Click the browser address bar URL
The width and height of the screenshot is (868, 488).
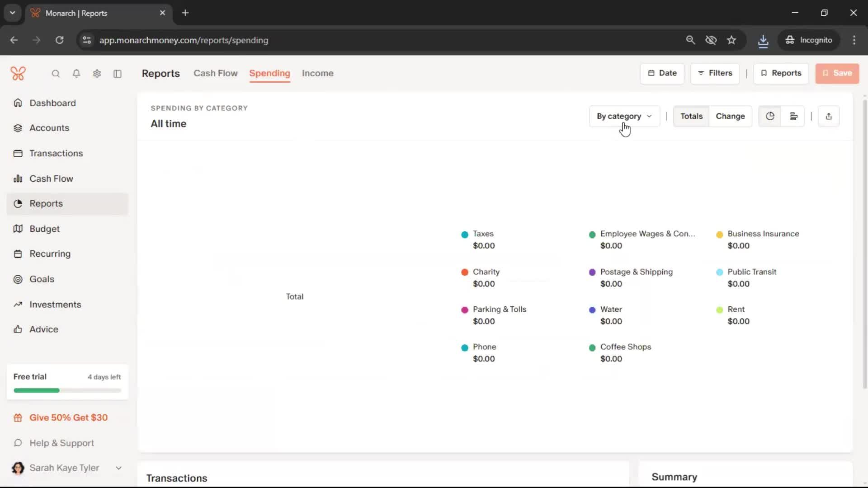184,40
